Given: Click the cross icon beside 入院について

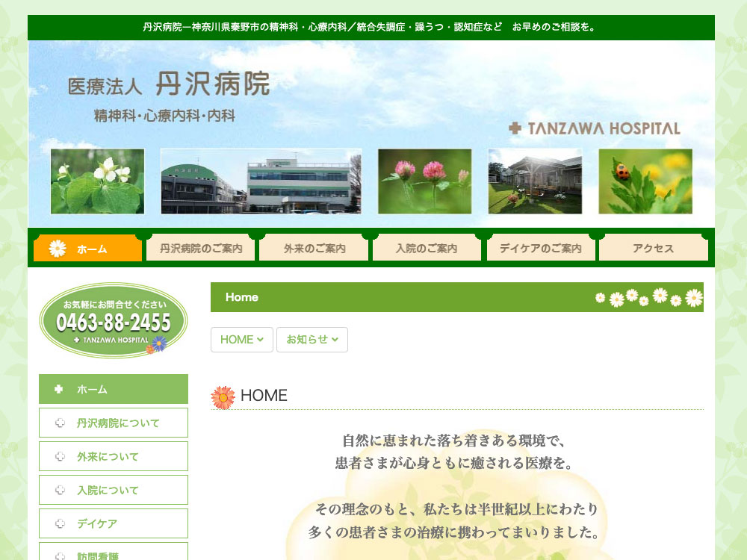Looking at the screenshot, I should pos(60,490).
